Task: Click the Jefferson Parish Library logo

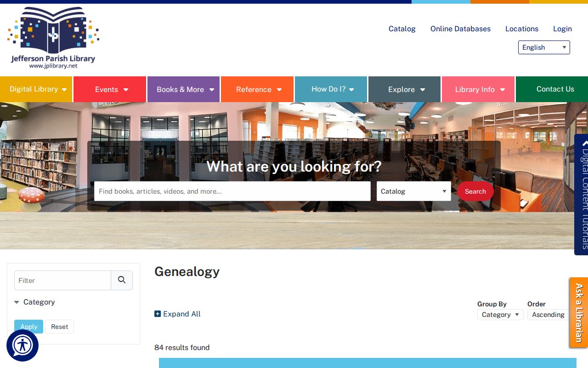Action: click(53, 38)
